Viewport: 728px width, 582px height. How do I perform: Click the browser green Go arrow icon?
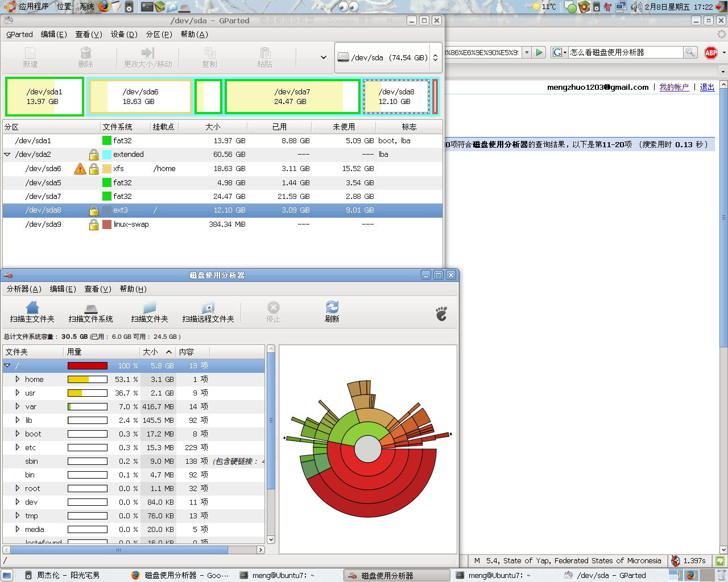[540, 52]
